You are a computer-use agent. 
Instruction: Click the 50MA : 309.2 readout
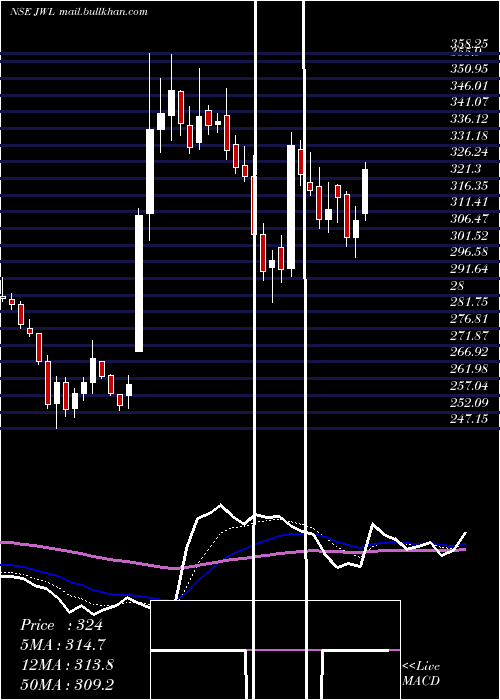click(67, 685)
